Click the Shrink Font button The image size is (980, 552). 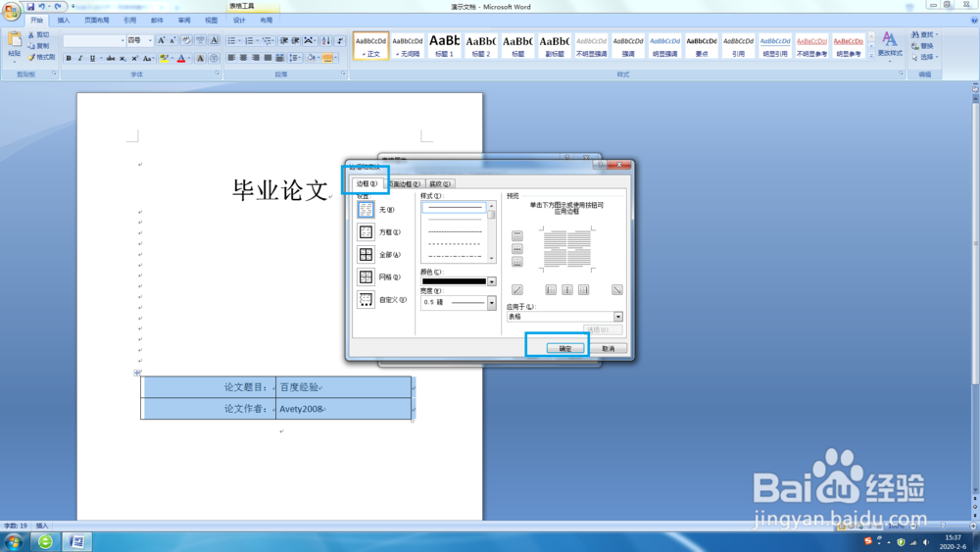[x=172, y=40]
